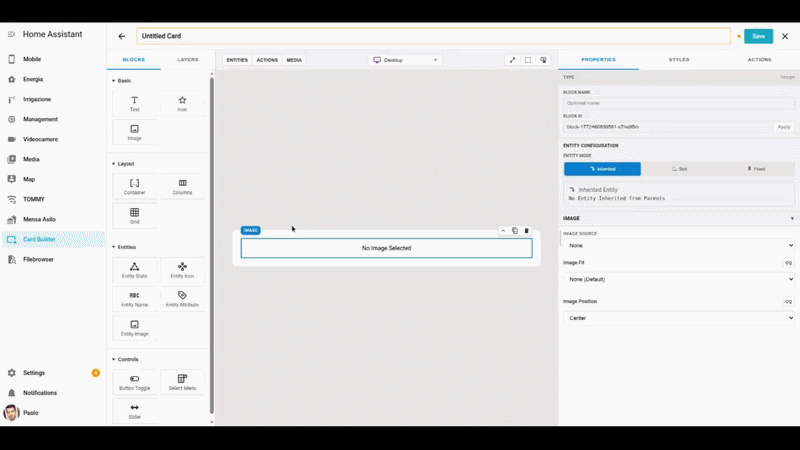Apply the block ID
800x450 pixels.
point(784,127)
